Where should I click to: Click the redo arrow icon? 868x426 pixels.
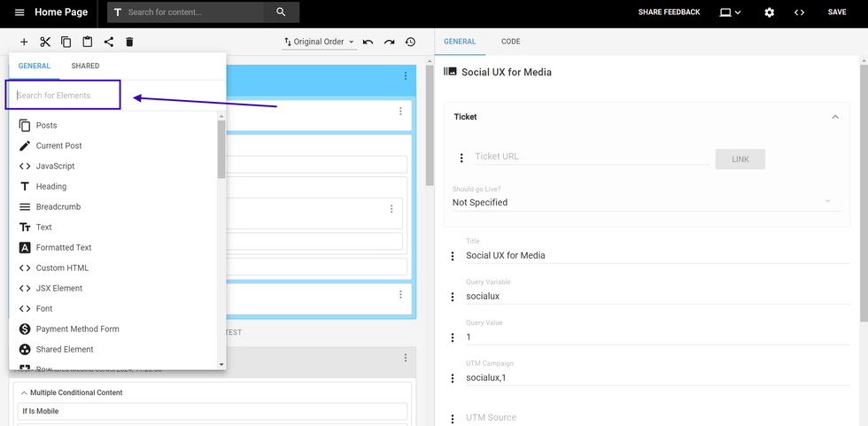(x=389, y=42)
